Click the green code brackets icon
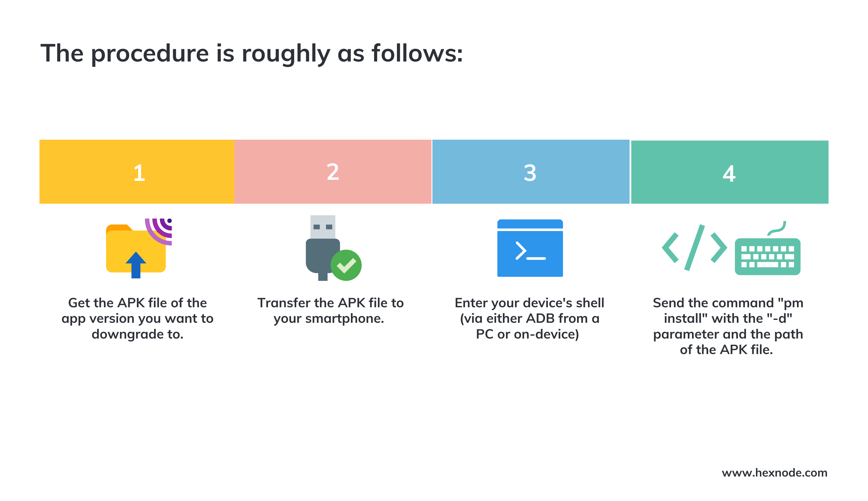 (694, 247)
